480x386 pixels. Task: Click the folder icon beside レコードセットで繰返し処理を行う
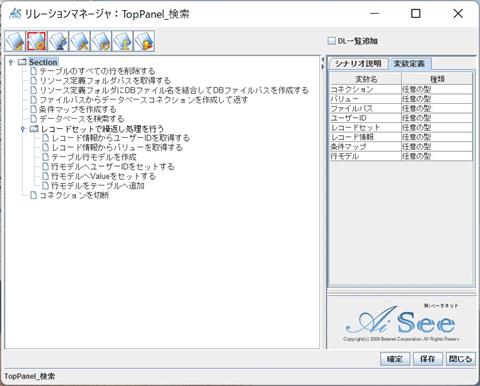(34, 129)
